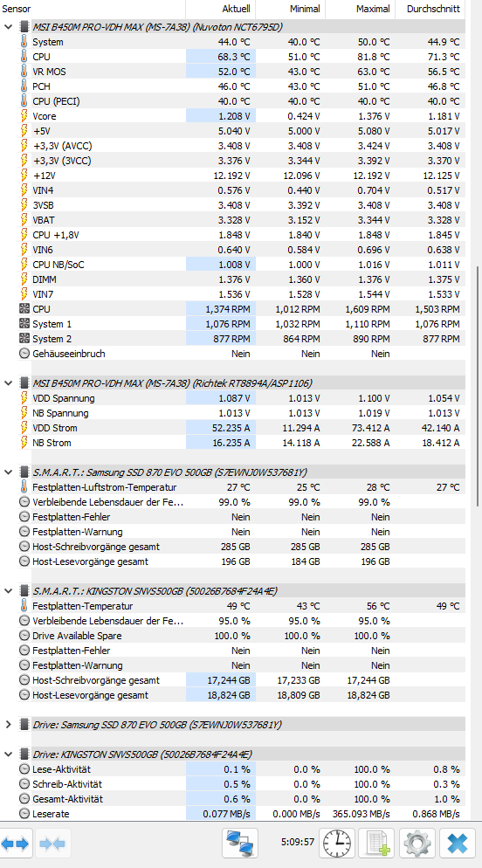The height and width of the screenshot is (868, 482).
Task: Click the Maximal column header
Action: click(361, 9)
